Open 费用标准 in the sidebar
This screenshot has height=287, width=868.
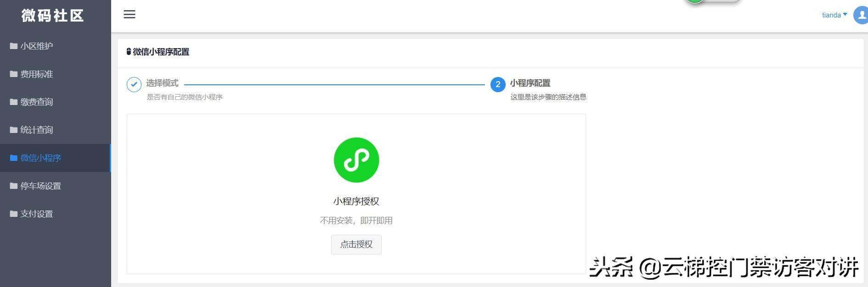point(55,74)
